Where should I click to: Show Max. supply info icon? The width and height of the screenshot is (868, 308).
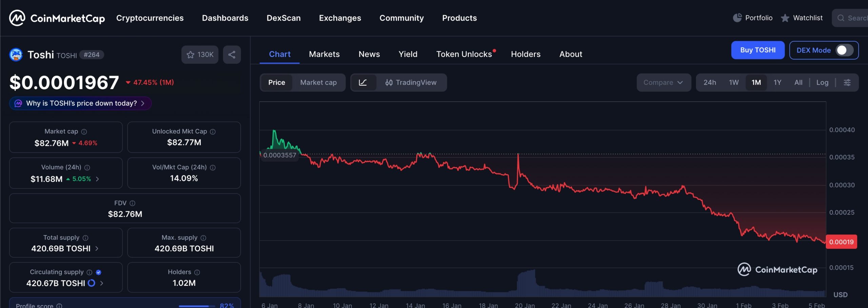coord(203,238)
